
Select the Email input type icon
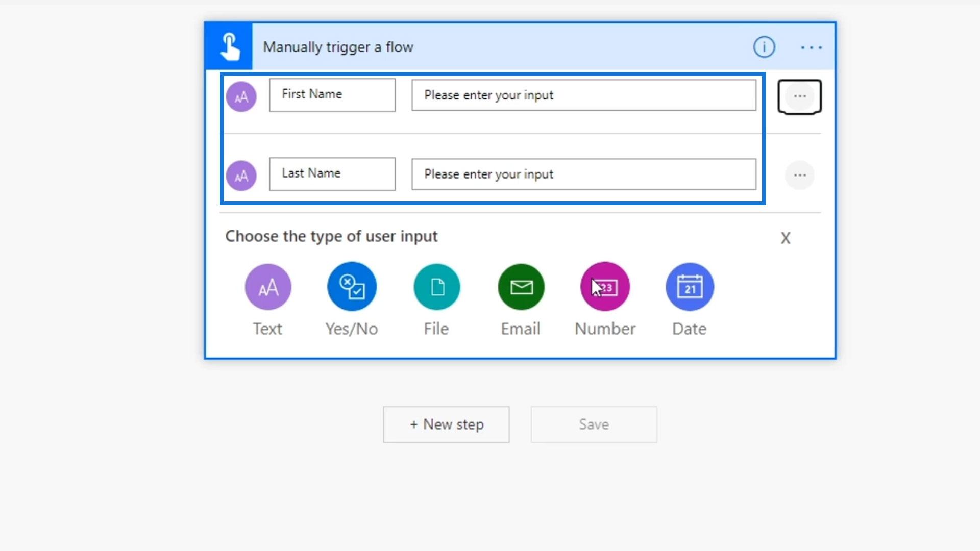point(521,287)
